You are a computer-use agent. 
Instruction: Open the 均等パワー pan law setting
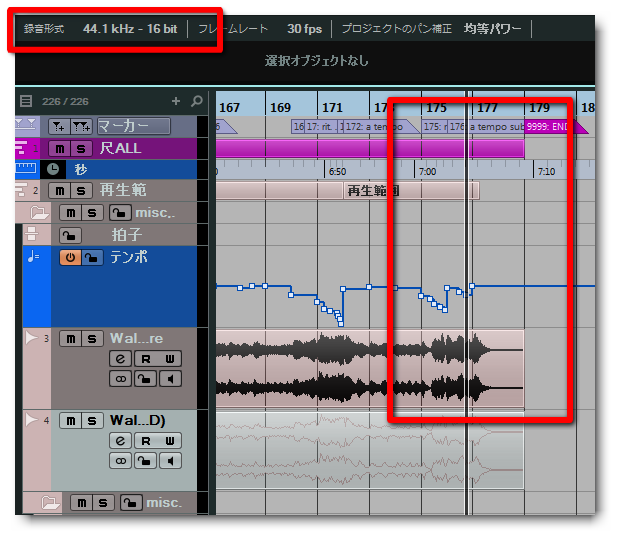click(492, 29)
